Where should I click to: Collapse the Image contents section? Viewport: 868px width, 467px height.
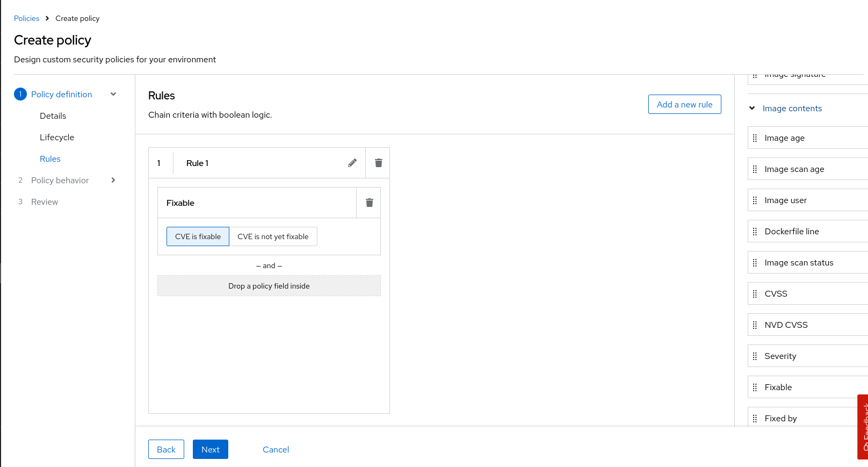coord(752,108)
